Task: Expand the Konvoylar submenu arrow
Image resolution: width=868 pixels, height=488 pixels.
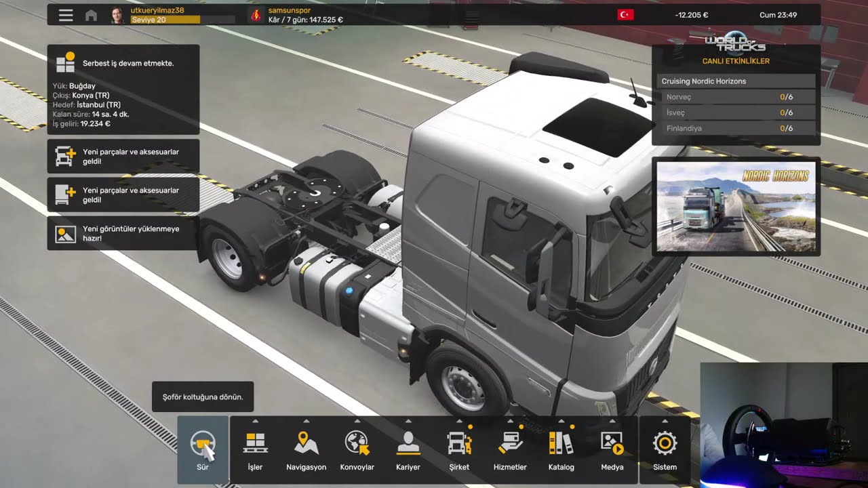Action: pos(357,421)
